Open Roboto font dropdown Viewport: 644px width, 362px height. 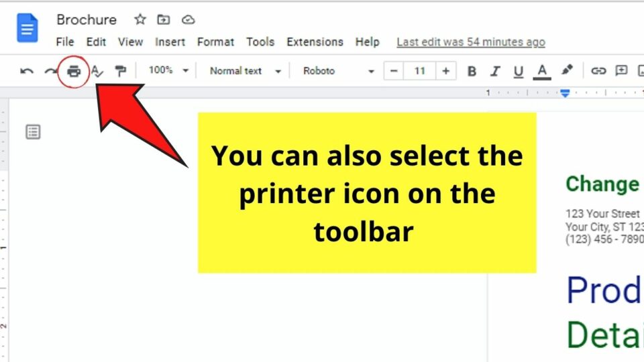click(338, 71)
